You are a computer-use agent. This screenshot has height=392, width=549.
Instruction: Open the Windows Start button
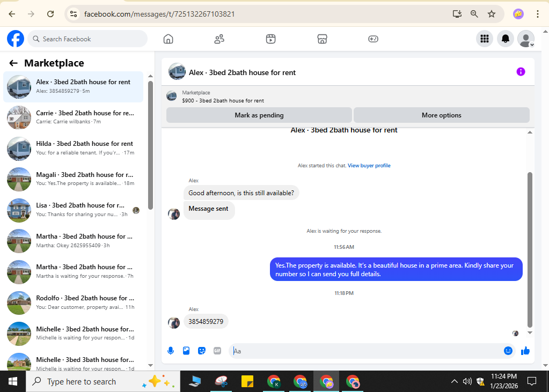point(12,381)
